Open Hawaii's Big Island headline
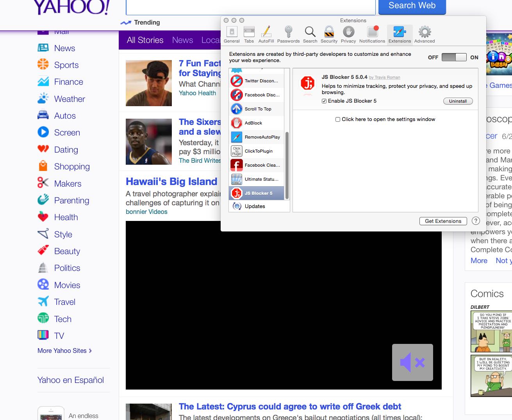Image resolution: width=512 pixels, height=420 pixels. pyautogui.click(x=171, y=182)
